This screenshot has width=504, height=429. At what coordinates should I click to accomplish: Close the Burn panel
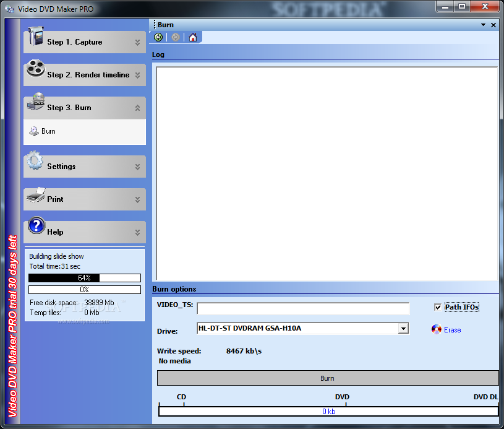[x=493, y=25]
